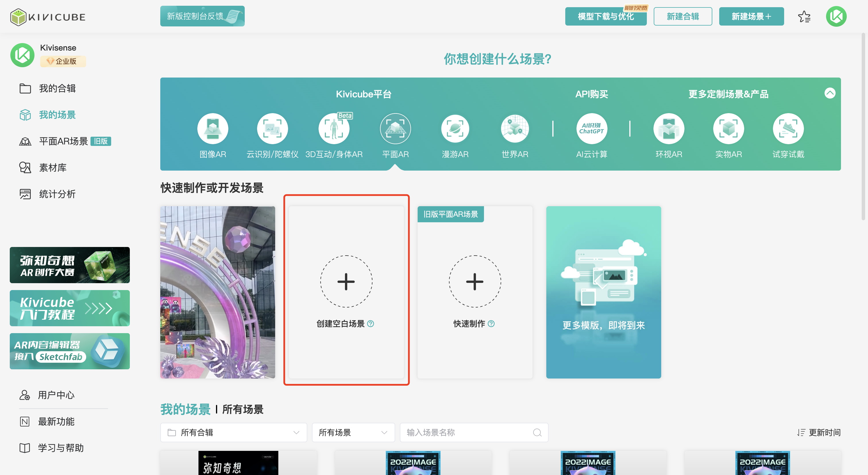Image resolution: width=868 pixels, height=475 pixels.
Task: Open the 所有合辑 dropdown
Action: [x=234, y=432]
